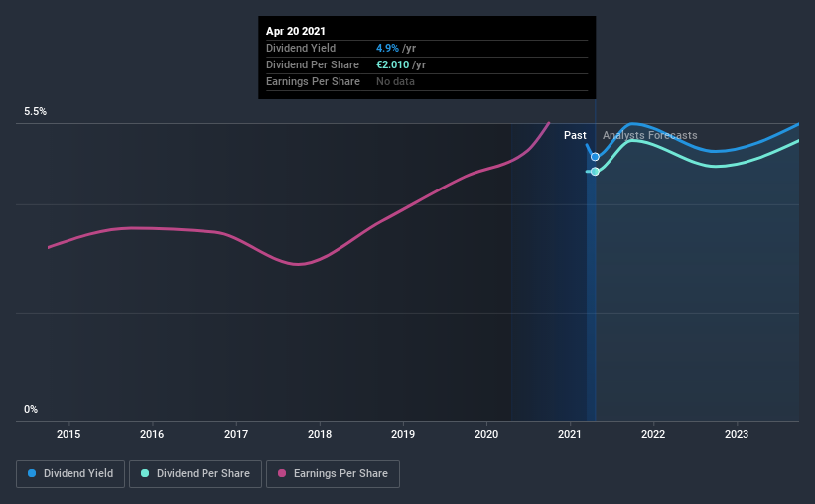Click the Earnings Per Share tooltip row label

coord(313,81)
